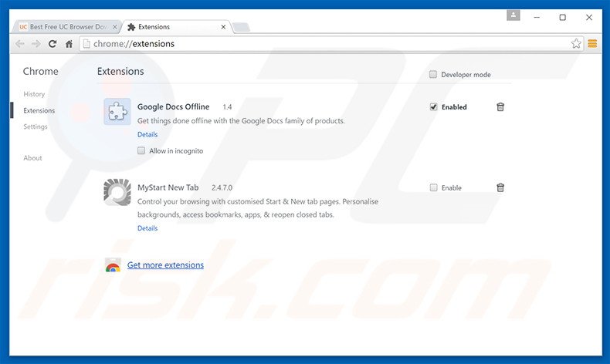Bookmark this page with the star
This screenshot has height=364, width=610.
click(x=576, y=43)
